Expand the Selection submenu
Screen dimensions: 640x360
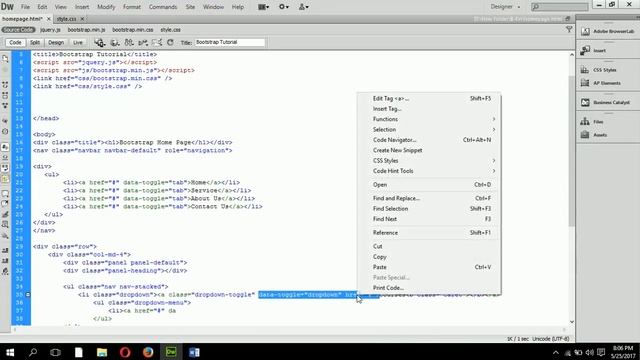click(429, 129)
